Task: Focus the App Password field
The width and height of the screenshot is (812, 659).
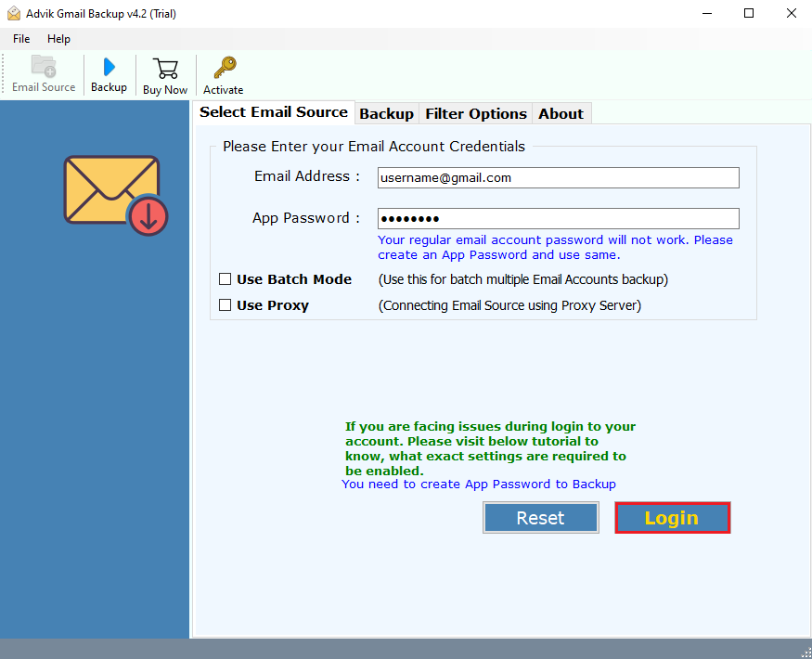Action: coord(559,219)
